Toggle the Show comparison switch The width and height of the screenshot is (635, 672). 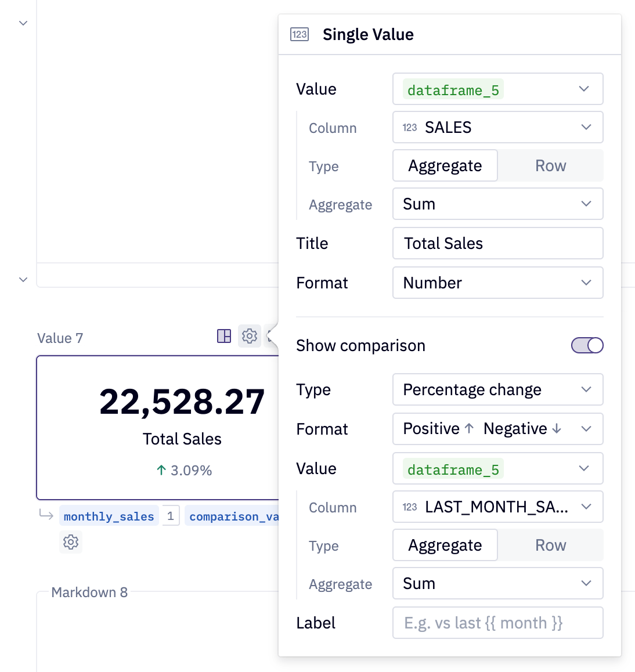coord(587,345)
